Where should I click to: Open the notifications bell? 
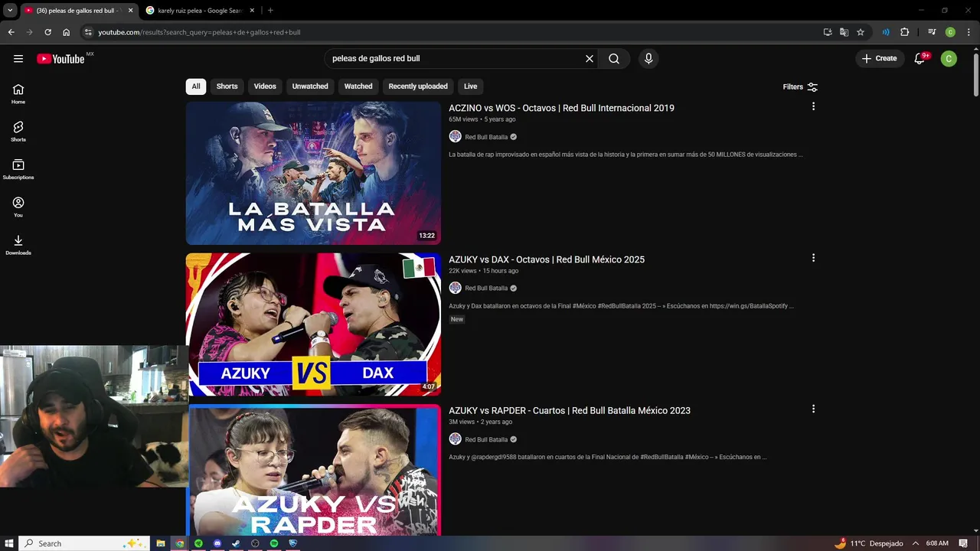[920, 59]
